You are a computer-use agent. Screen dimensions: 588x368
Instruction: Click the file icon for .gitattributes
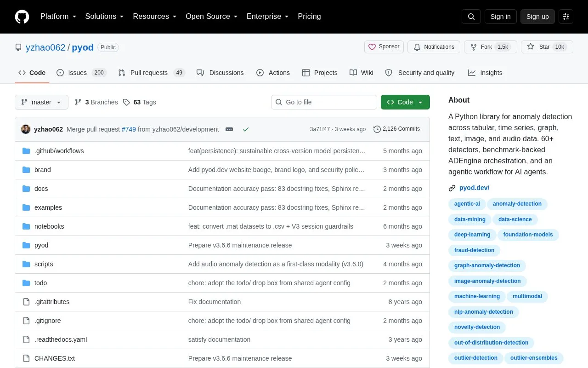(26, 302)
